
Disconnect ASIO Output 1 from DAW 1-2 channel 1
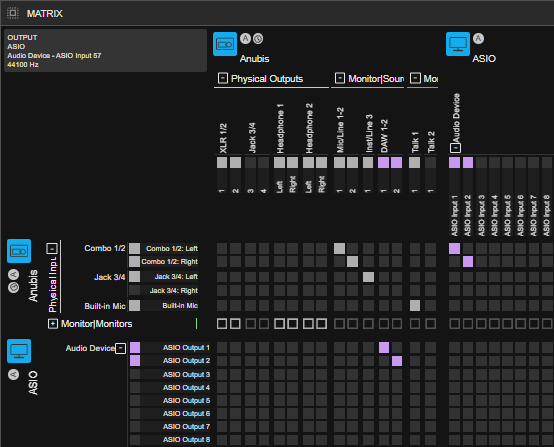coord(384,348)
